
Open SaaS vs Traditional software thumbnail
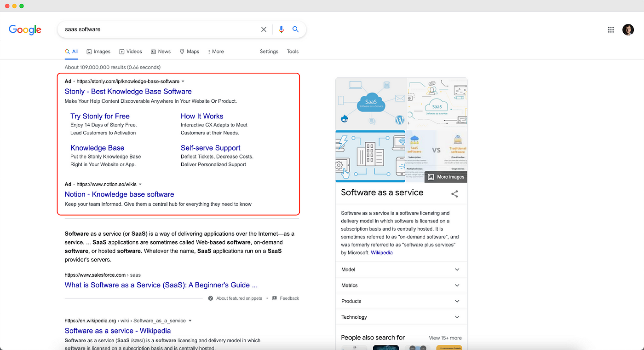click(437, 151)
